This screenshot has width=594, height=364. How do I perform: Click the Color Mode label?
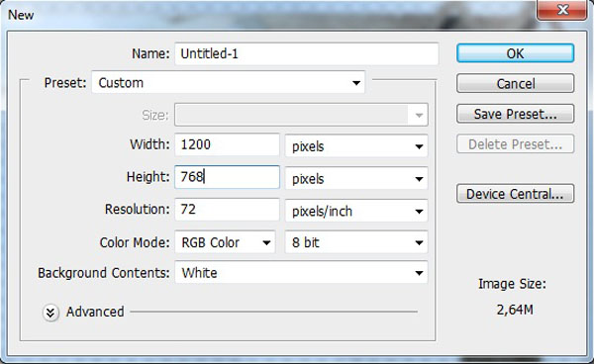pyautogui.click(x=135, y=242)
